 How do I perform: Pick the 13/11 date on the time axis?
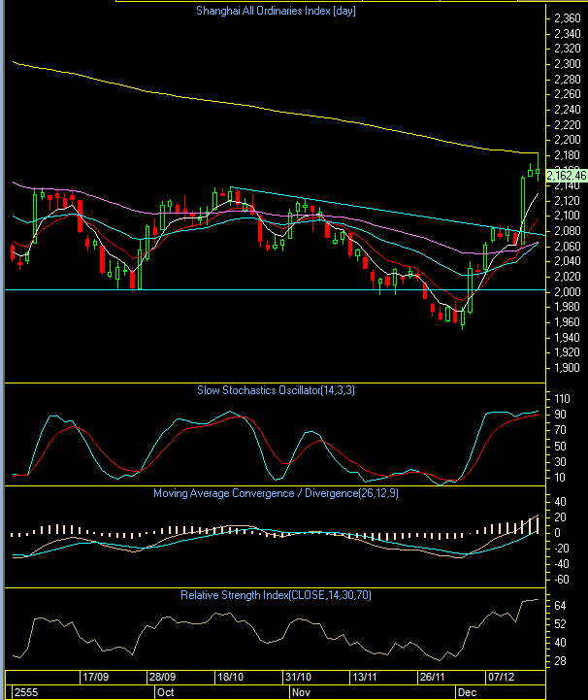point(365,676)
